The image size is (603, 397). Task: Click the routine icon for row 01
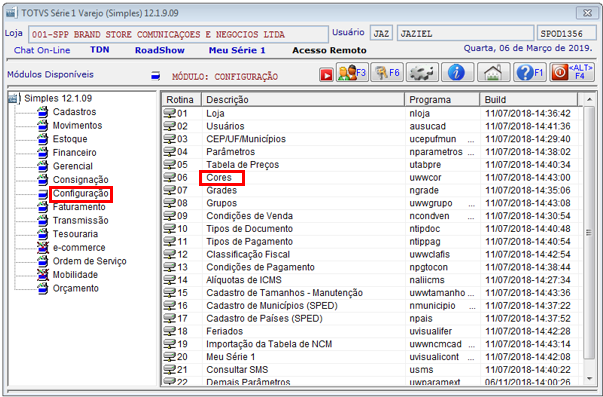pyautogui.click(x=169, y=113)
